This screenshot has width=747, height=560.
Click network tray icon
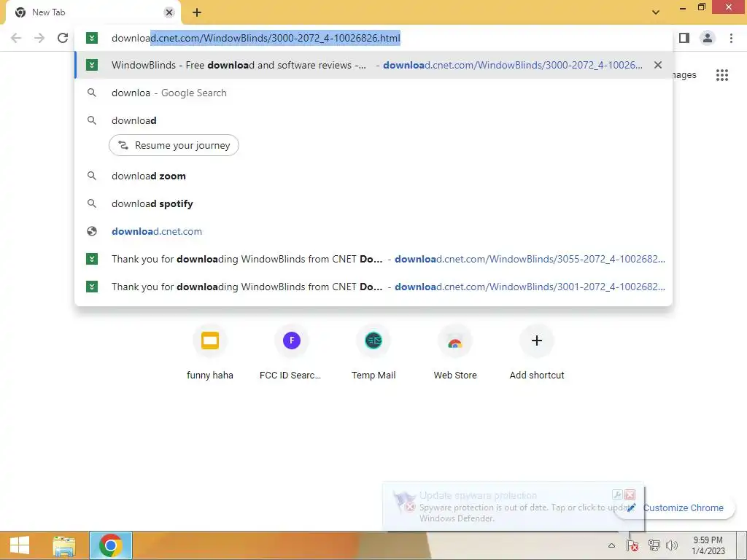654,545
